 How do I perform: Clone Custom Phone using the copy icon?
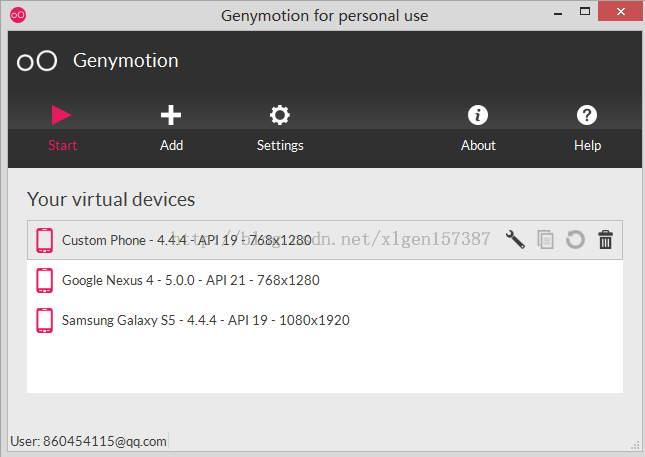545,240
